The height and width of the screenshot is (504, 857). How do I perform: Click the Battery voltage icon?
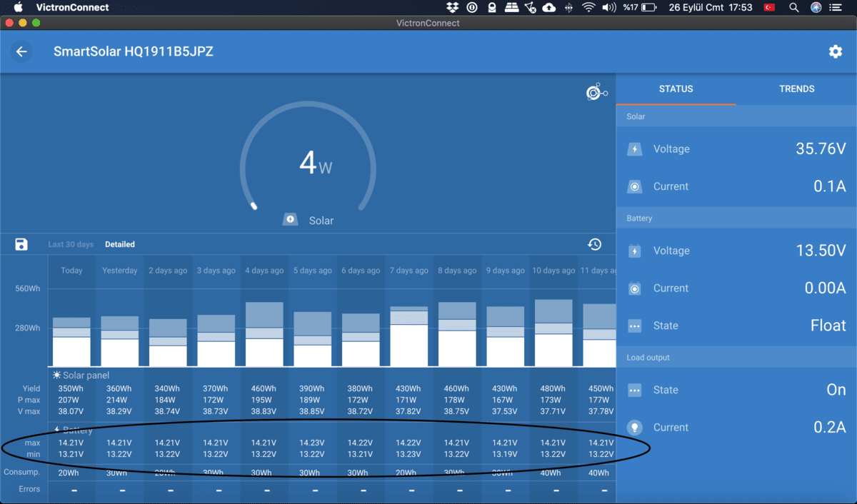coord(634,251)
